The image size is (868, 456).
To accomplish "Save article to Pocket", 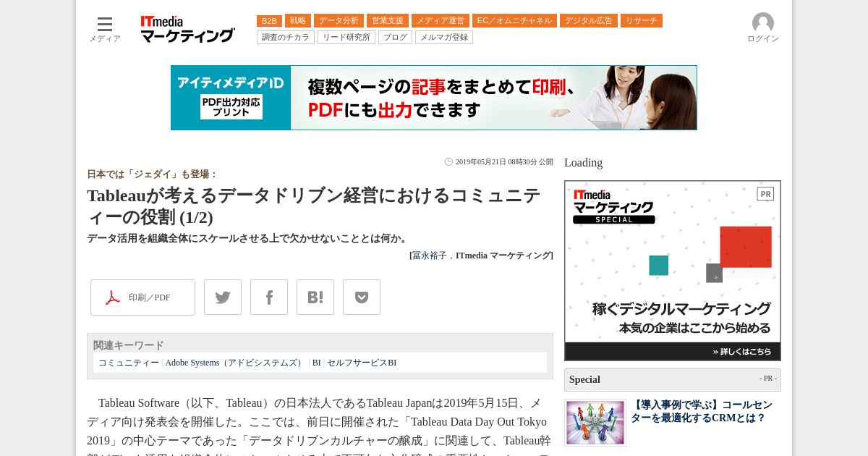I will pos(362,297).
